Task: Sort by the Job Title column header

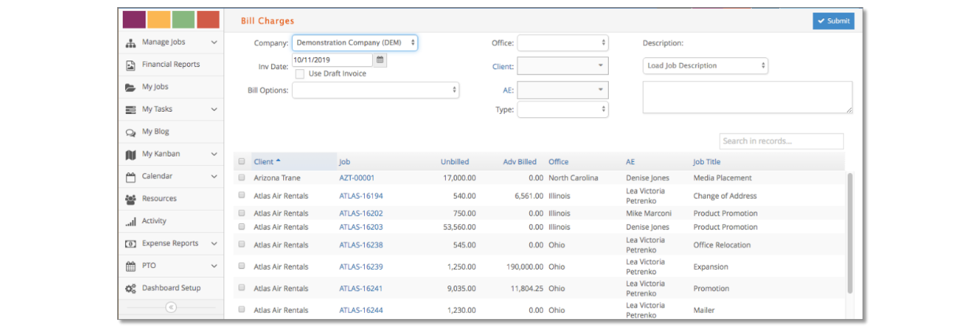Action: point(706,162)
